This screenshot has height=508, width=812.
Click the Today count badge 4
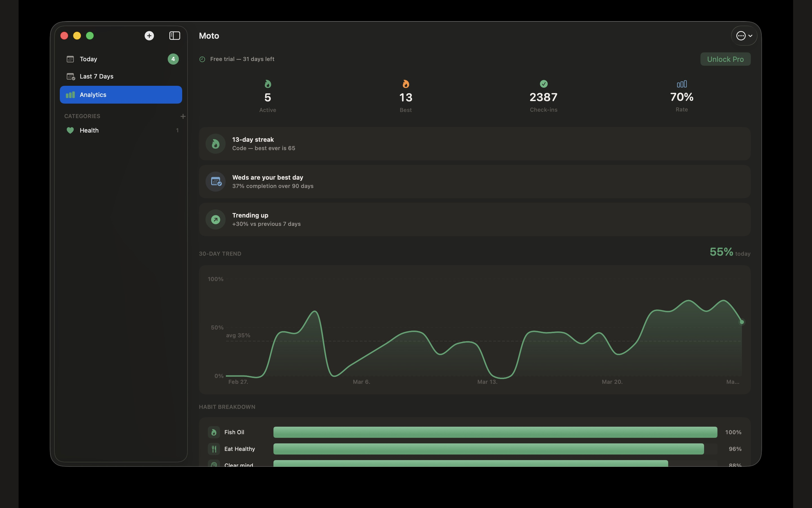[173, 59]
